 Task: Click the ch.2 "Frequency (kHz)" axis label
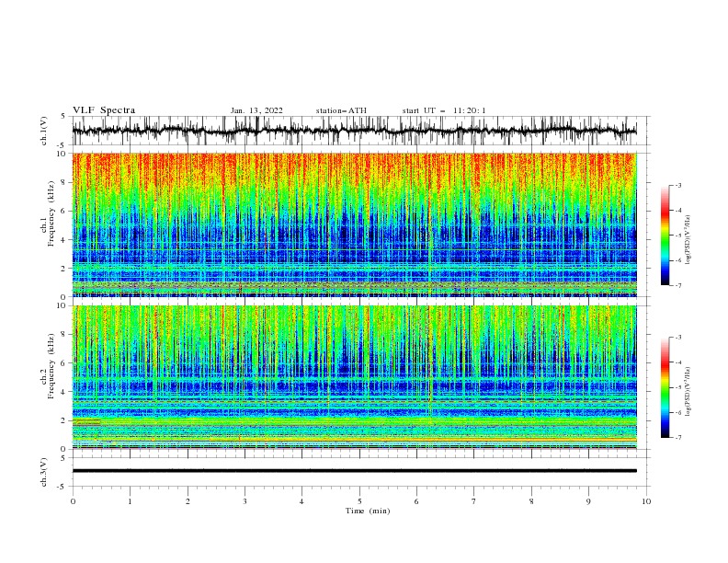point(51,367)
